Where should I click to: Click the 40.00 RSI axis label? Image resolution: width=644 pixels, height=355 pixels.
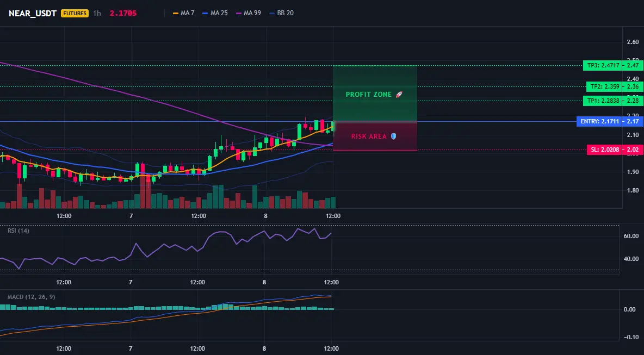click(631, 259)
